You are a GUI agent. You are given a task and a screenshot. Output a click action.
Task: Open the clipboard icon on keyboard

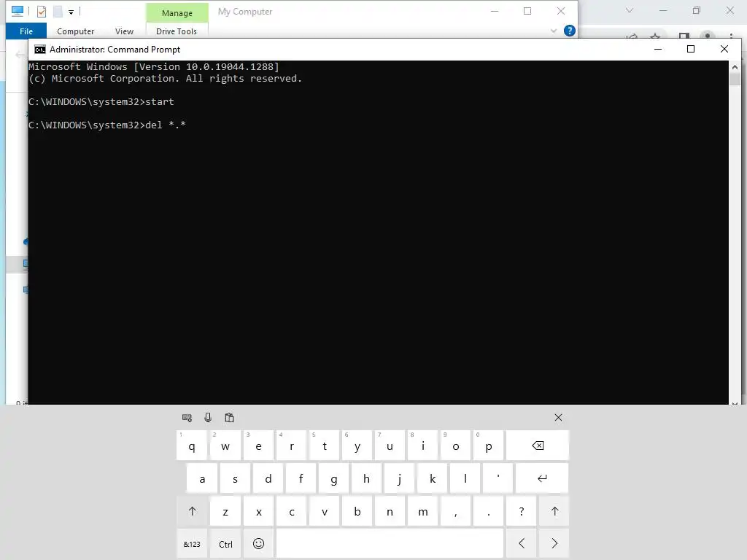click(229, 418)
